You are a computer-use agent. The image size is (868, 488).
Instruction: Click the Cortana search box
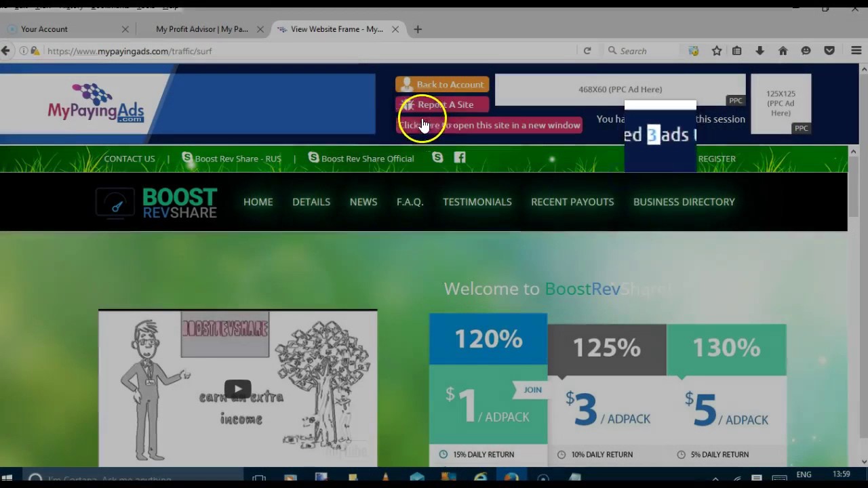tap(132, 479)
